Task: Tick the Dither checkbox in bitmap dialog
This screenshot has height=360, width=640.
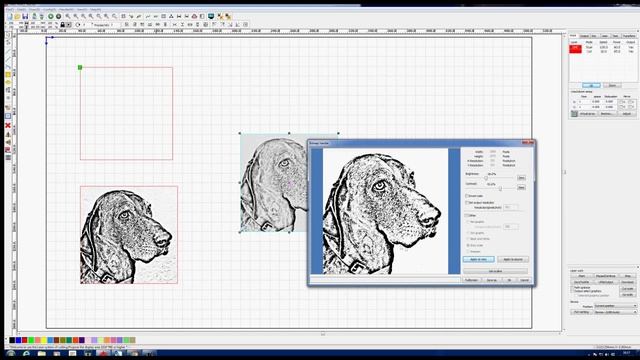Action: (x=467, y=215)
